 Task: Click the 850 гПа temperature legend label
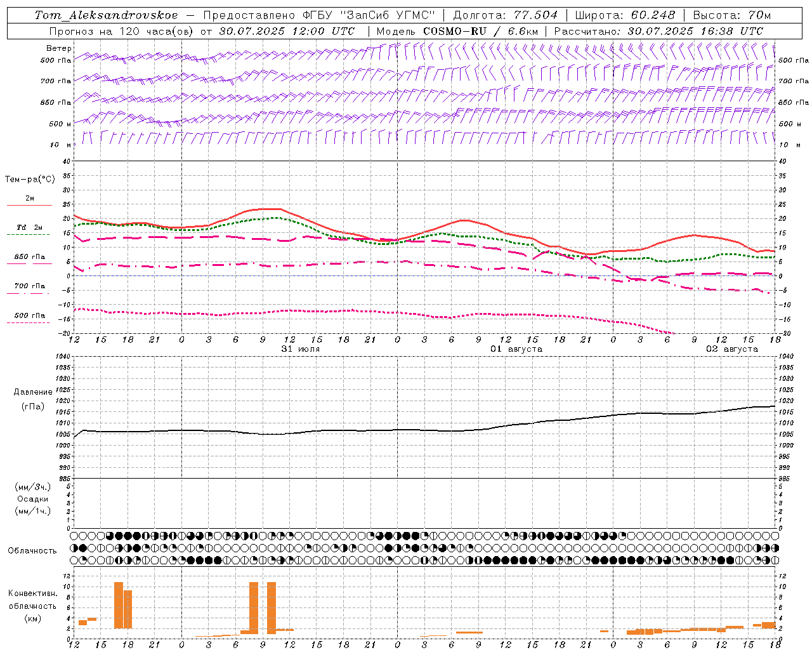click(30, 257)
